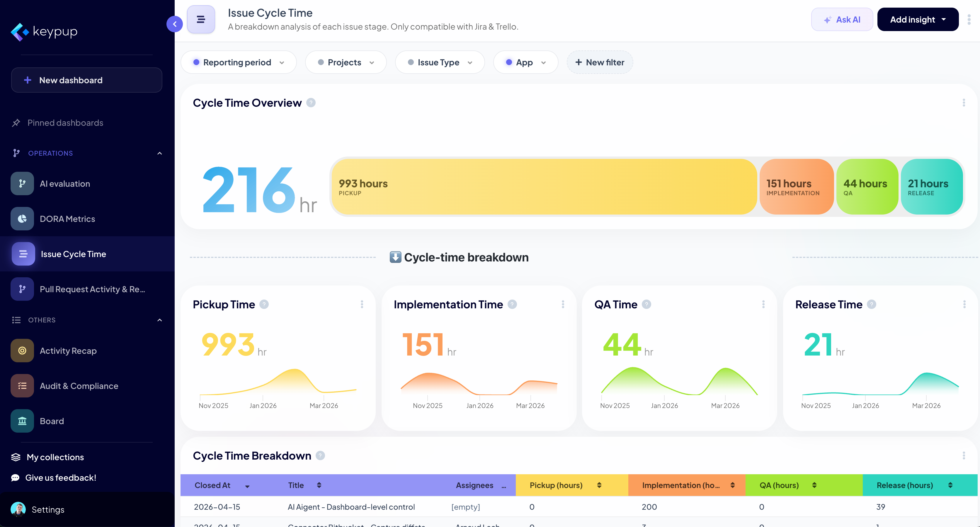Open Give us feedback! link
980x527 pixels.
[53, 477]
